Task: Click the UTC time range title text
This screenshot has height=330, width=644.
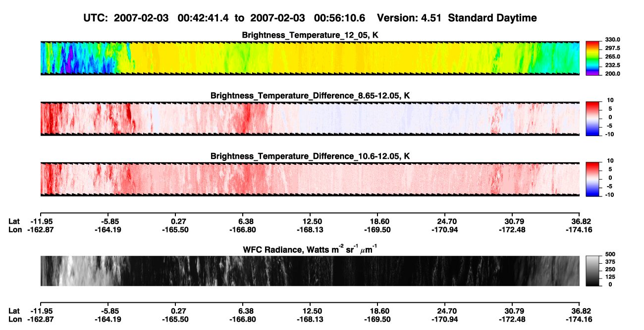Action: (225, 18)
